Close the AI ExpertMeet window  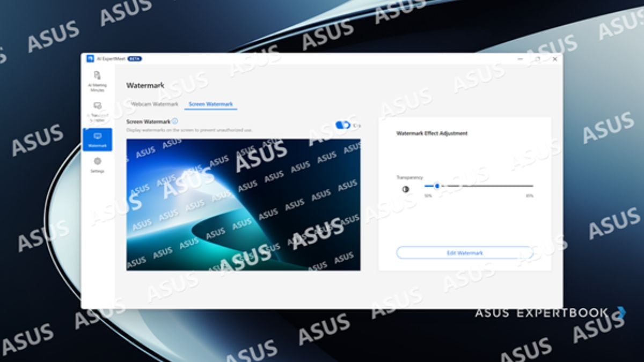click(554, 59)
